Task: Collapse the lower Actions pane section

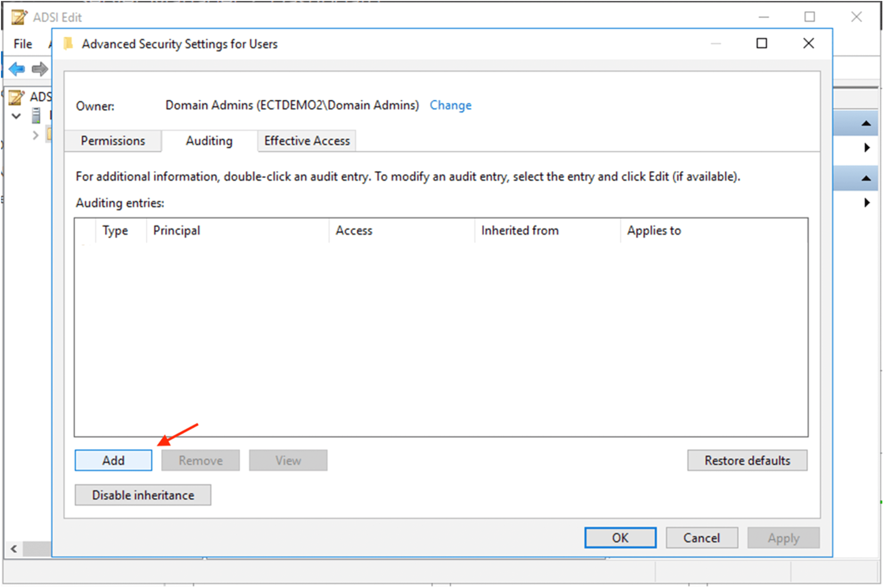Action: 866,178
